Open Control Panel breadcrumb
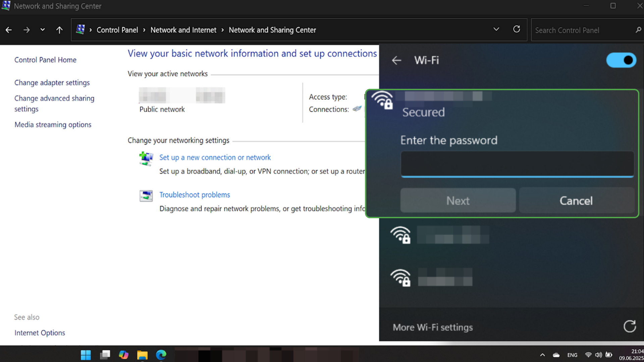This screenshot has width=644, height=362. 117,30
